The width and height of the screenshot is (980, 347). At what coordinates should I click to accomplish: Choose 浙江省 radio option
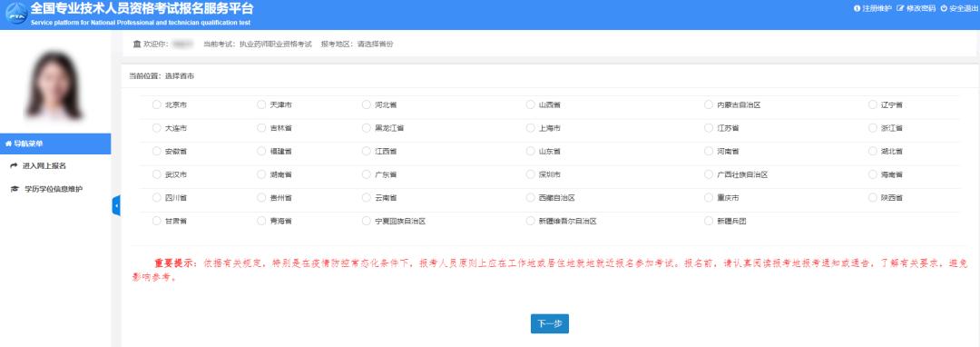(x=873, y=127)
